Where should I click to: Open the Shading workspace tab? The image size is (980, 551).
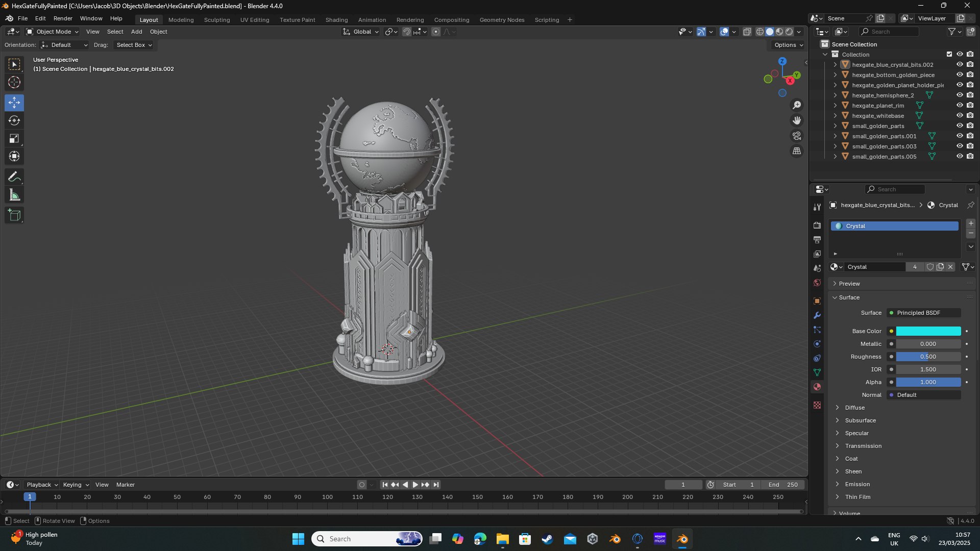tap(336, 20)
